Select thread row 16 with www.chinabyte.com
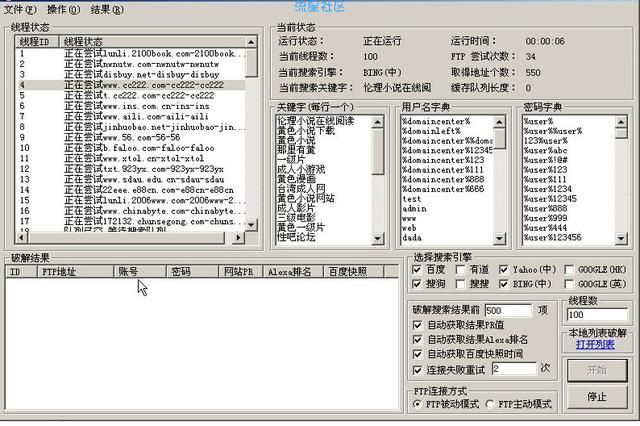 131,211
